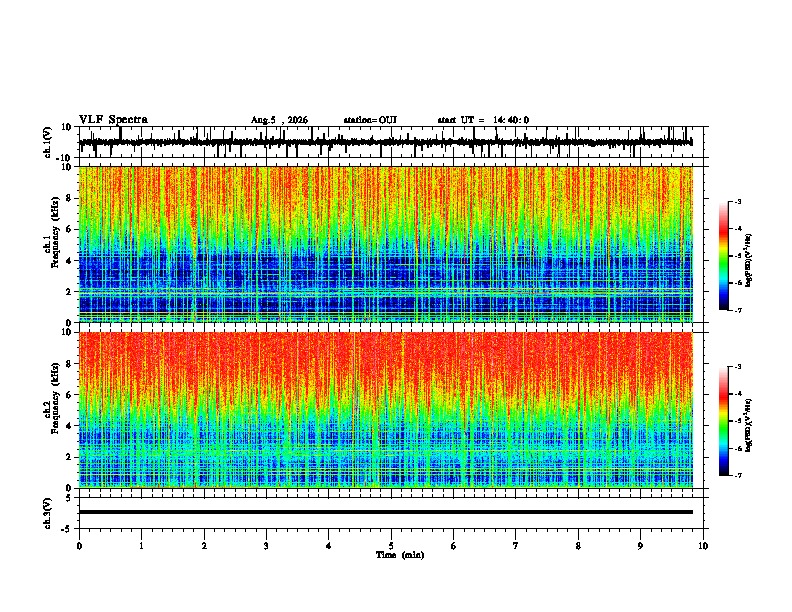Screen dimensions: 792x612
Task: Click time axis tick label '5'
Action: point(391,546)
